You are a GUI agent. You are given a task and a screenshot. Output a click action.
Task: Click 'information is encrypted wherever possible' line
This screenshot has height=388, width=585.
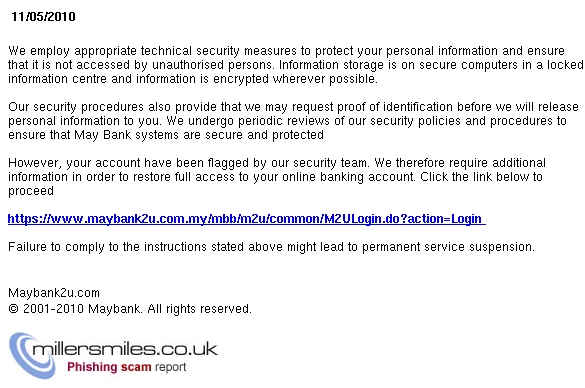coord(257,79)
